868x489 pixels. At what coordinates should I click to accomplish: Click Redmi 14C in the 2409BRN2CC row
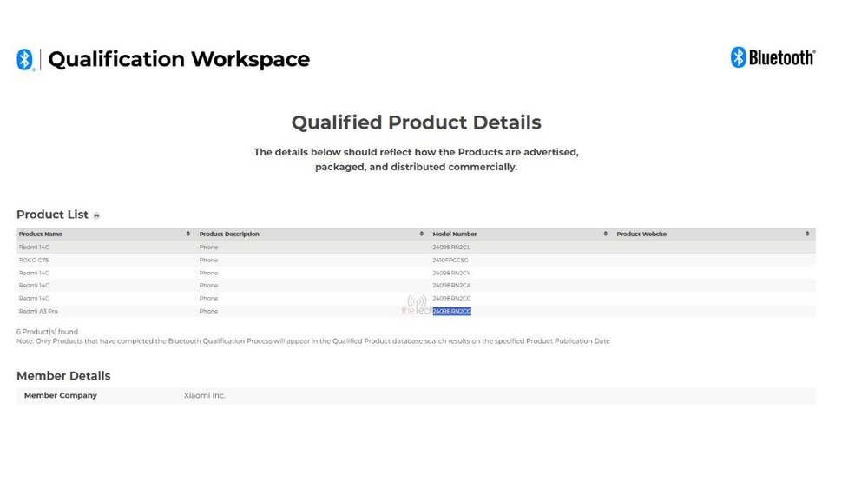click(34, 298)
